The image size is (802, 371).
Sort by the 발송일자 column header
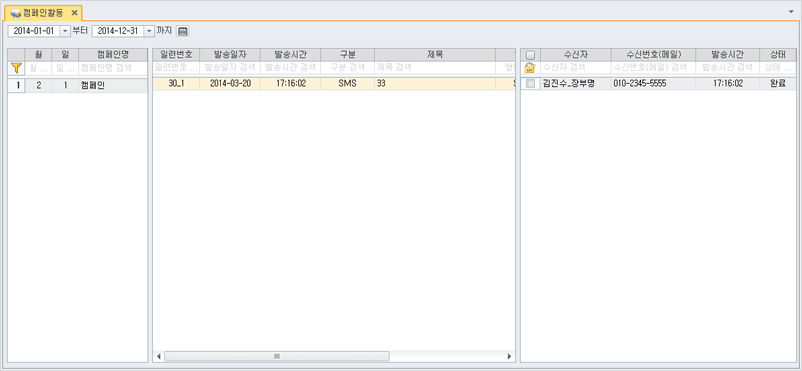pos(230,54)
